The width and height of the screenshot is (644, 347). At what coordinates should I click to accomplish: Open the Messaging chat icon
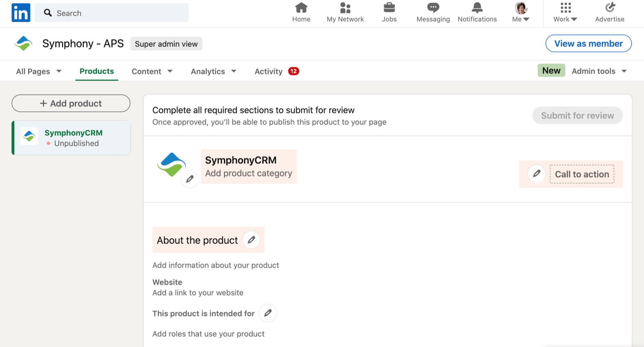tap(433, 8)
